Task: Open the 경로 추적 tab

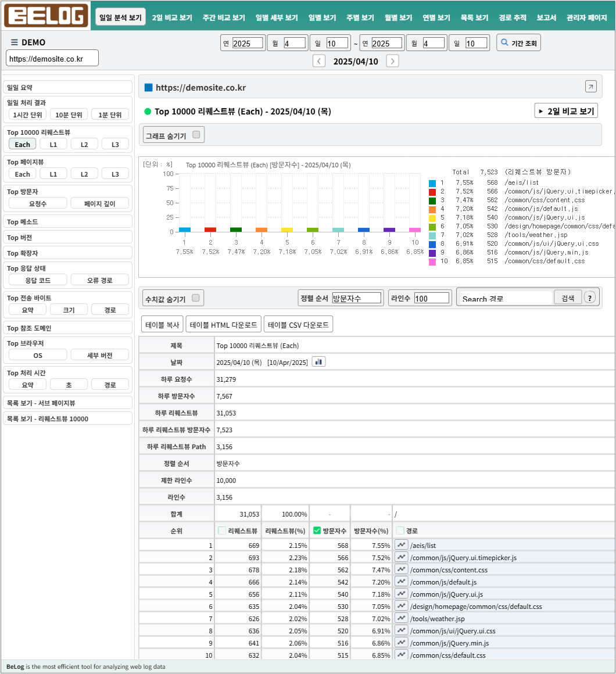Action: pos(513,17)
